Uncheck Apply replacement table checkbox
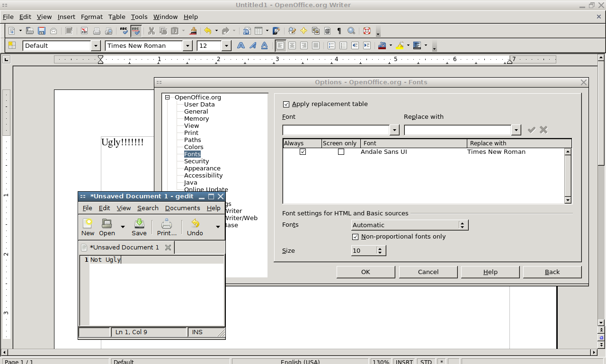The width and height of the screenshot is (606, 364). pos(286,104)
